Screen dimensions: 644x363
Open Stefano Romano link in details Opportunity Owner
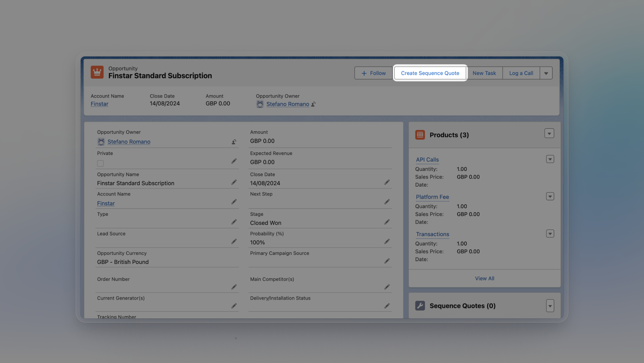(129, 142)
